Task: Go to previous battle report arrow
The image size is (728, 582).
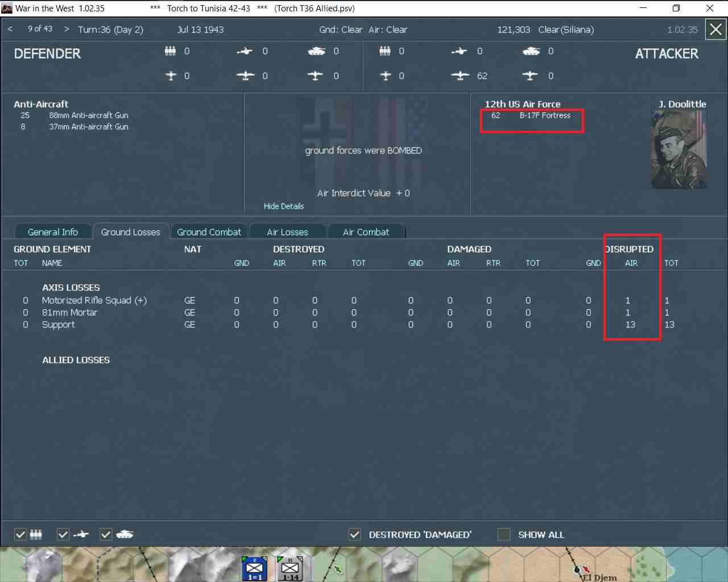Action: (x=10, y=29)
